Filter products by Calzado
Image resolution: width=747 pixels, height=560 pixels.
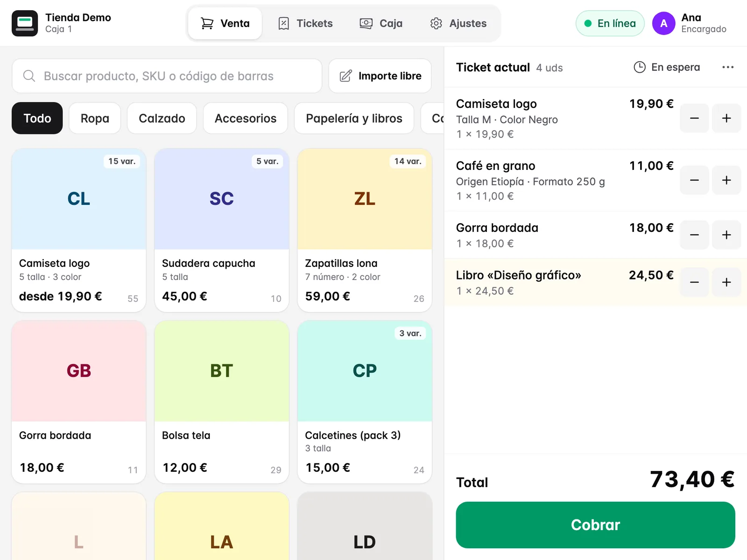[162, 119]
